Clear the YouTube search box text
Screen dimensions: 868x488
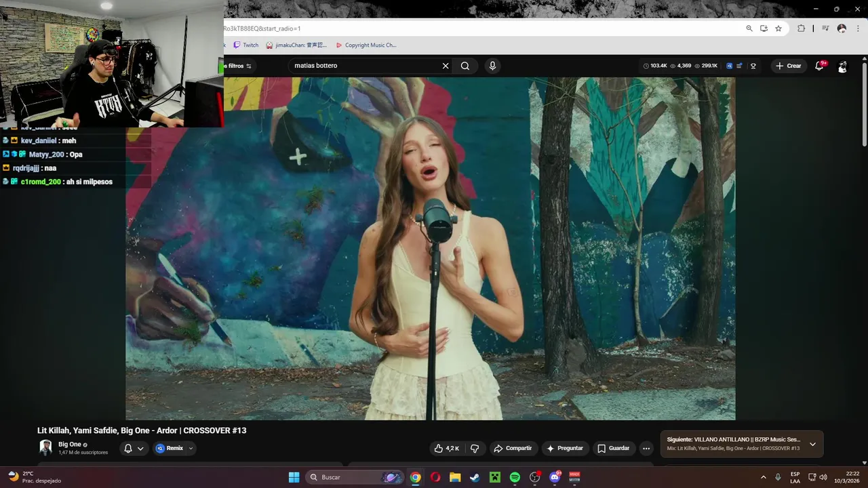tap(446, 66)
